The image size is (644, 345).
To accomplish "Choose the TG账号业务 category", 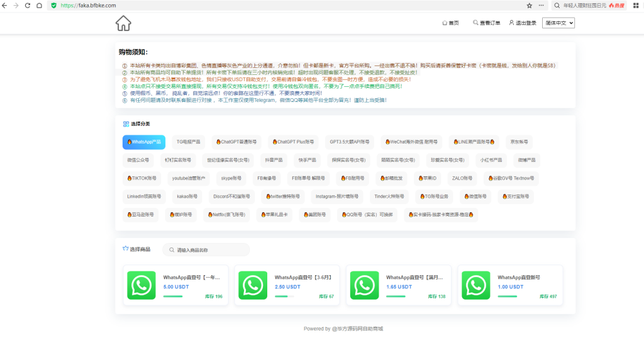I will click(434, 196).
